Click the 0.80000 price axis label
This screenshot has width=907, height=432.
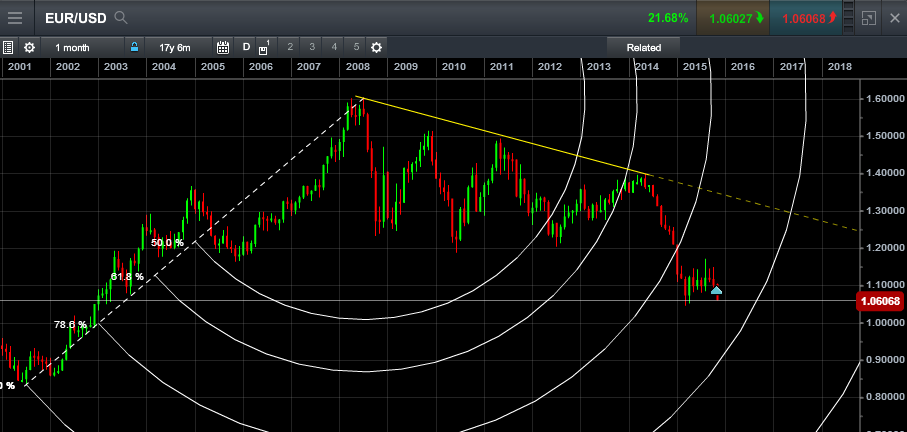(884, 397)
